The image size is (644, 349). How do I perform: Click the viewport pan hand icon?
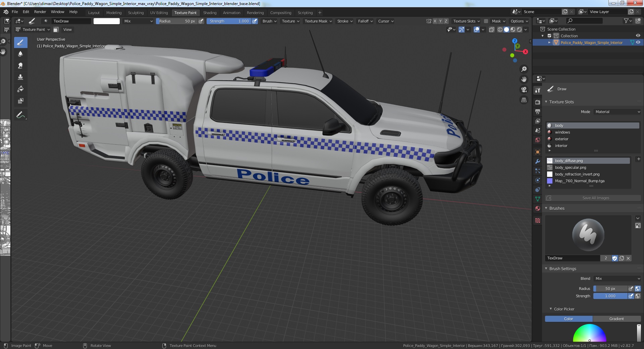pyautogui.click(x=524, y=79)
